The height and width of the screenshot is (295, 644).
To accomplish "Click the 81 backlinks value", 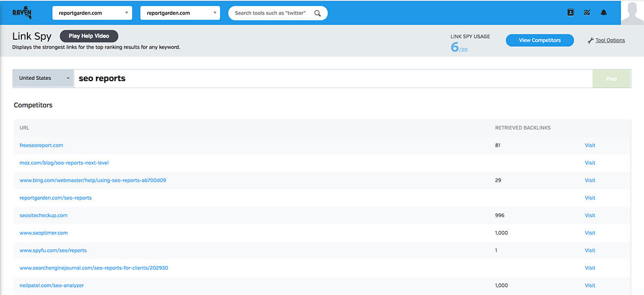I will (x=497, y=145).
